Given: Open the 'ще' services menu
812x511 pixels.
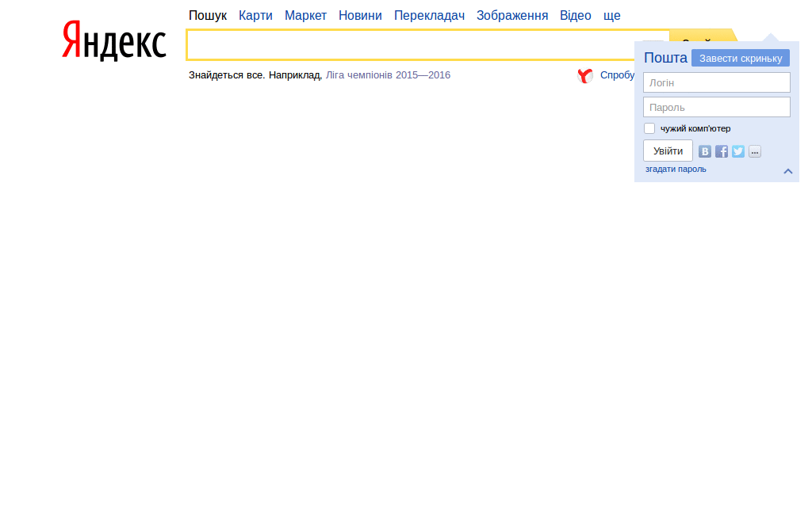Looking at the screenshot, I should pos(611,16).
